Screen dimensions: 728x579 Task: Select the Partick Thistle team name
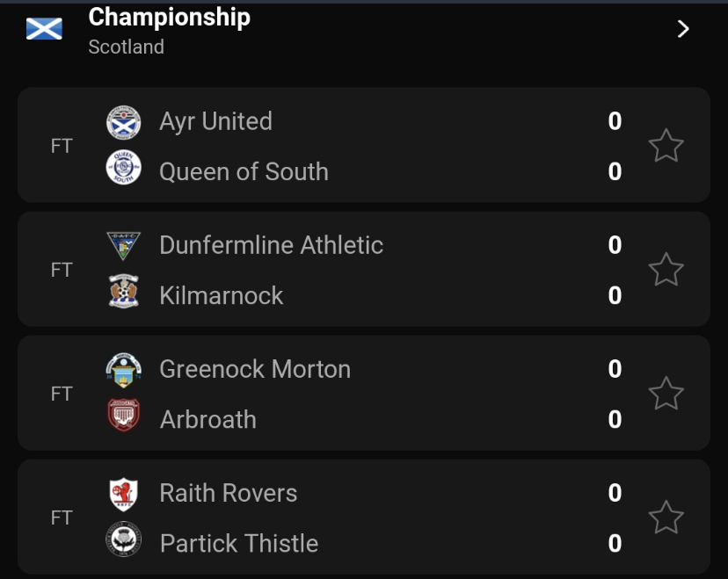(x=239, y=543)
